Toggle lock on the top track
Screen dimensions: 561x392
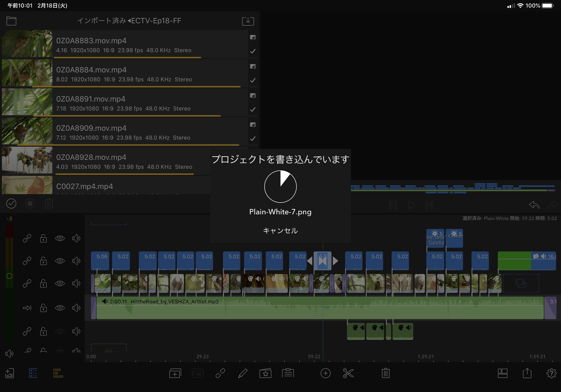point(43,238)
